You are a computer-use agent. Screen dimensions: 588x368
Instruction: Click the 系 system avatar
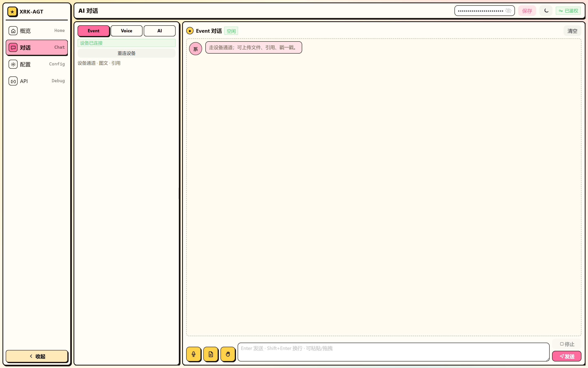[196, 49]
